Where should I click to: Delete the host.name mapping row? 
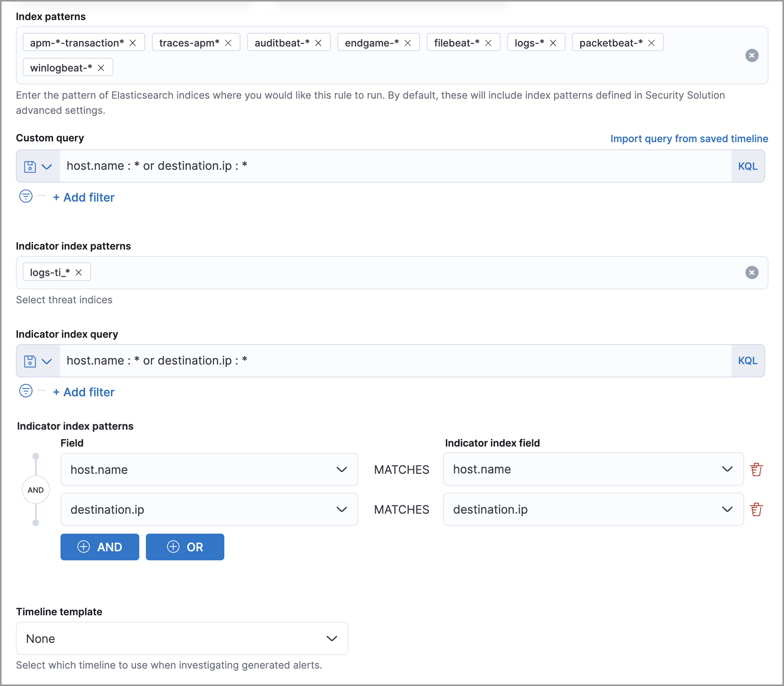[x=756, y=469]
